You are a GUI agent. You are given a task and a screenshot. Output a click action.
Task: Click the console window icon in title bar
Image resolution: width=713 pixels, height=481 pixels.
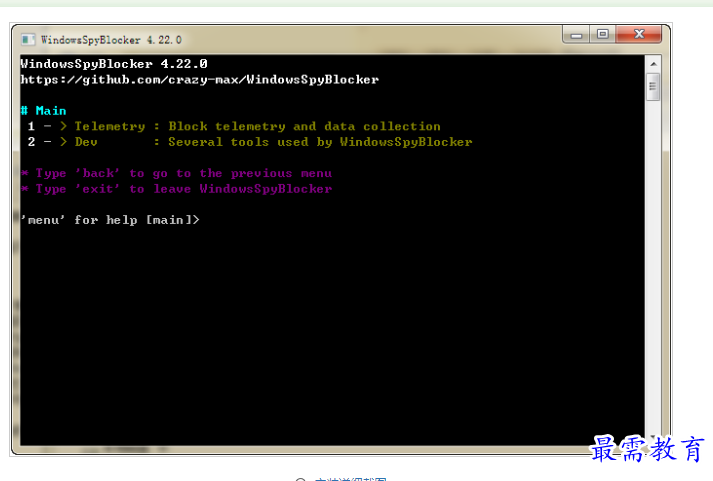tap(28, 40)
